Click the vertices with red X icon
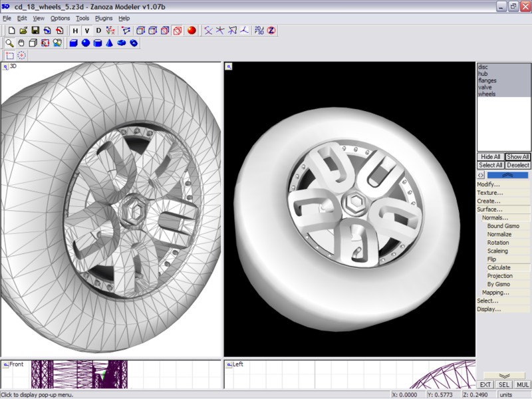This screenshot has width=532, height=399. point(110,31)
